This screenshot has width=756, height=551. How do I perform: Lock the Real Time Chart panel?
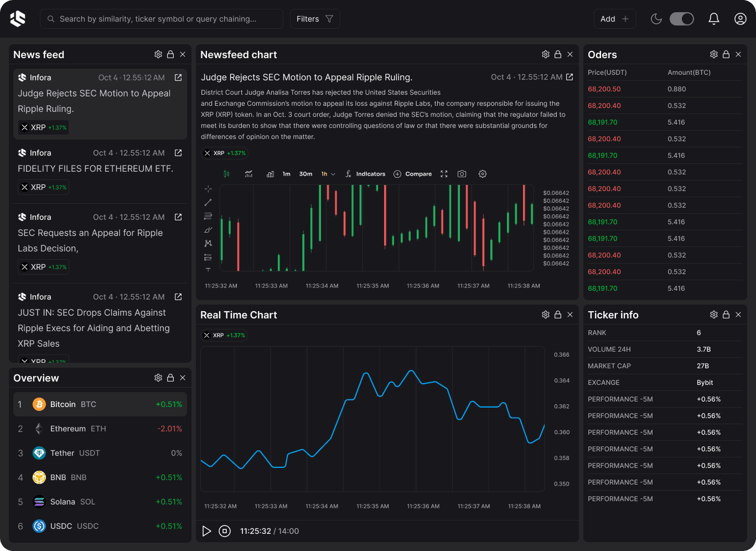(558, 315)
